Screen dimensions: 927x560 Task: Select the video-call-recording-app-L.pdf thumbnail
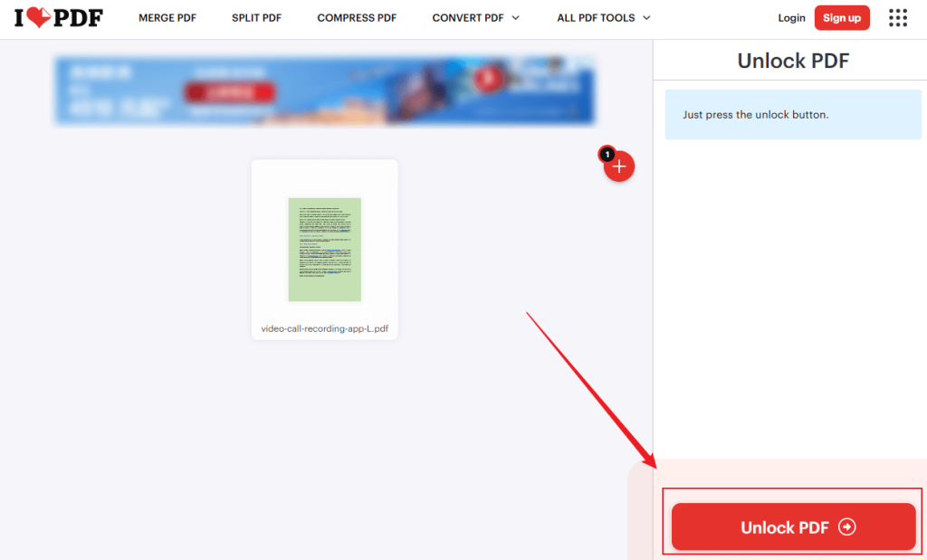(x=324, y=250)
